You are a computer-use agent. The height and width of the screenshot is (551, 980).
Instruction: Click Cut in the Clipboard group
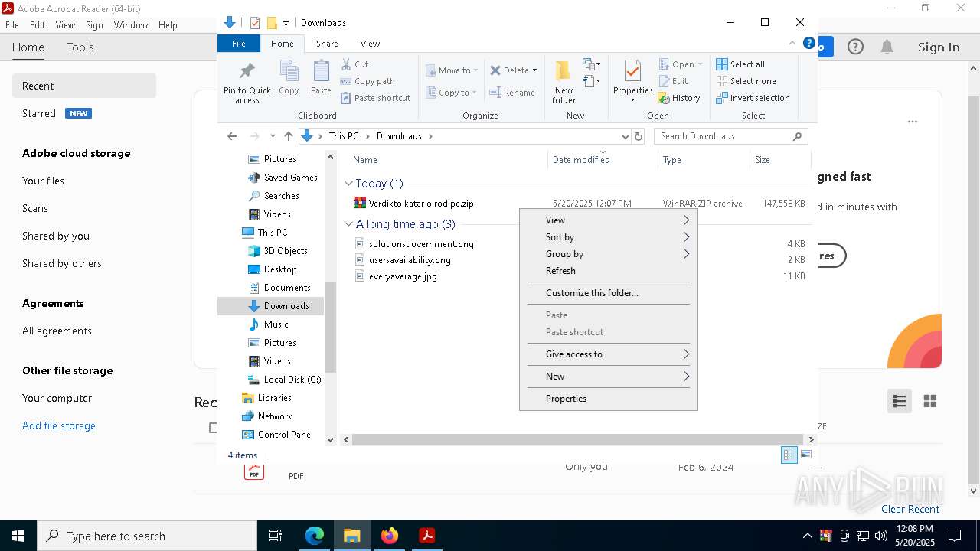(355, 64)
